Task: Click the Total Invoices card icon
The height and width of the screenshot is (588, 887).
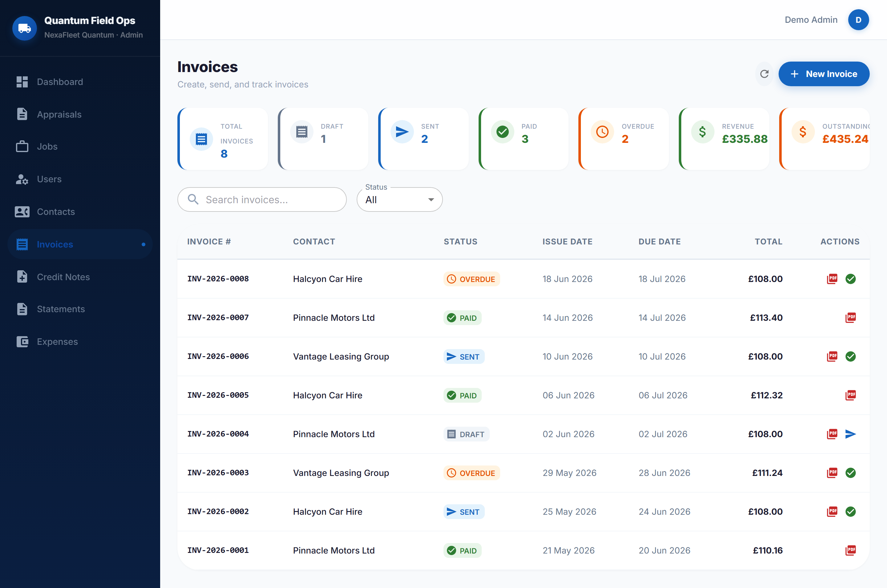Action: 201,139
